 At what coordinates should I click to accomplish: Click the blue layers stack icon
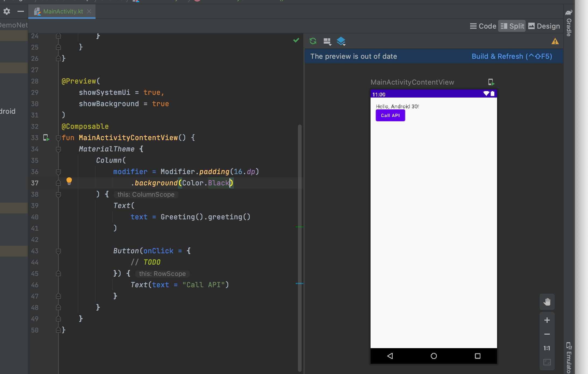[x=341, y=41]
